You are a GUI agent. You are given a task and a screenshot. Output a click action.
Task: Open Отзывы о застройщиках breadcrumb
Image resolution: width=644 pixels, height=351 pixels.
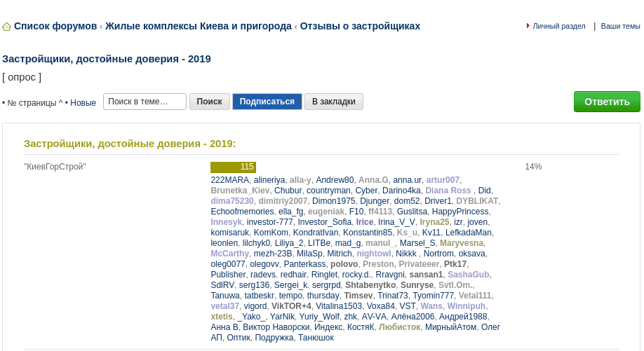point(360,26)
